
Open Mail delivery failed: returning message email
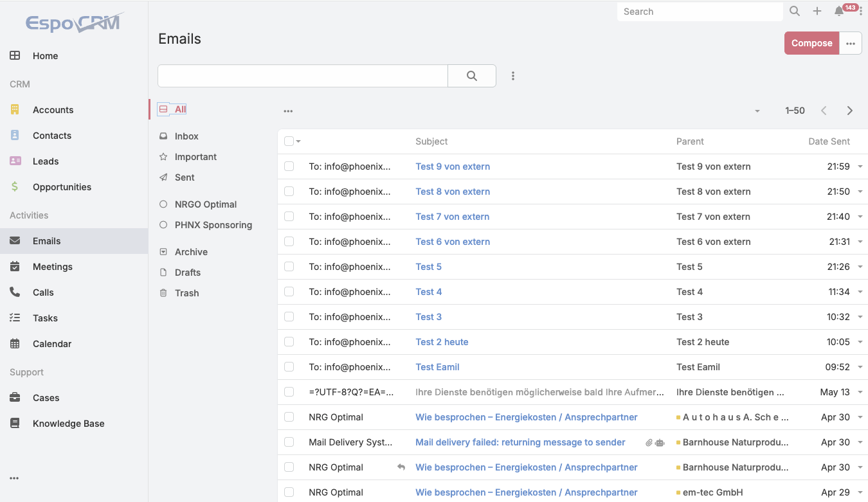[520, 442]
